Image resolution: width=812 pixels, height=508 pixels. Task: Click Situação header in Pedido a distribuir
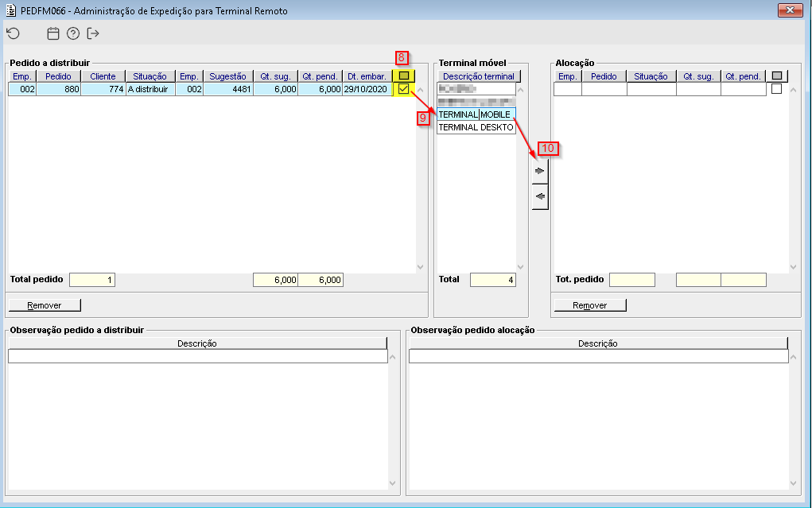pyautogui.click(x=150, y=76)
